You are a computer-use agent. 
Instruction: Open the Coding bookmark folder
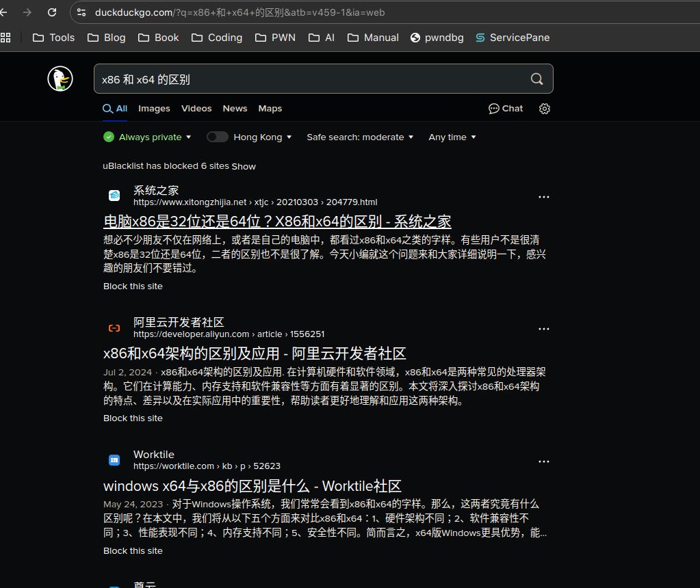tap(217, 38)
